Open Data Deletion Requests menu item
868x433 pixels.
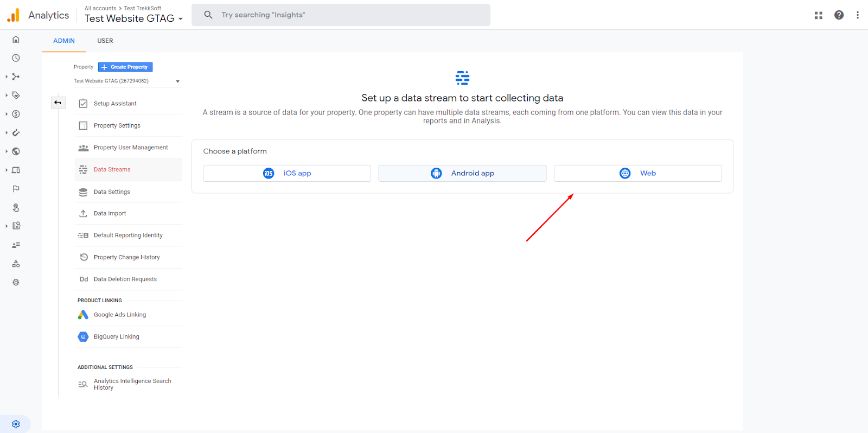(129, 279)
